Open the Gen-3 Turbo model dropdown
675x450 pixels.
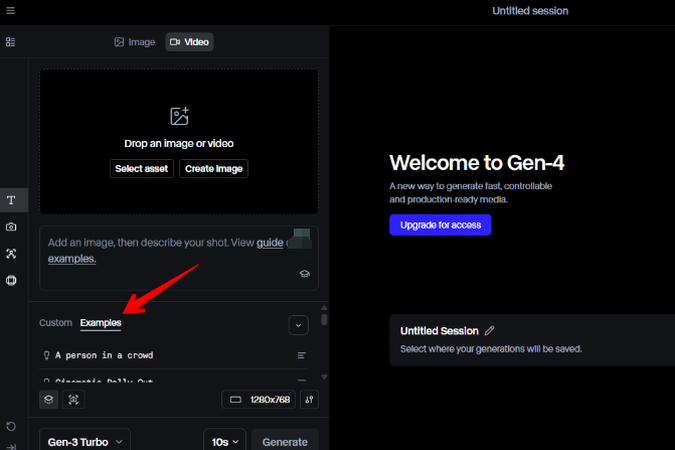(85, 442)
